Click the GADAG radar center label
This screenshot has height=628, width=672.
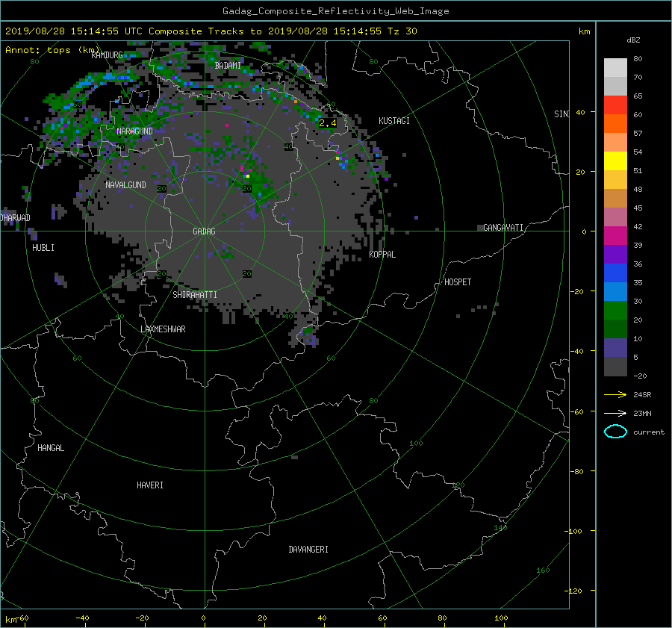[204, 231]
